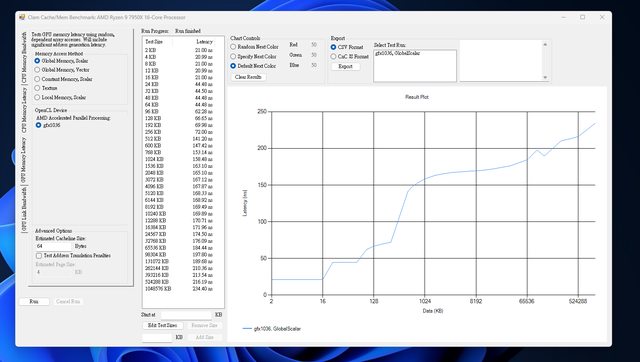The image size is (640, 362).
Task: Switch to CPU Memory Latency tab
Action: [x=24, y=109]
